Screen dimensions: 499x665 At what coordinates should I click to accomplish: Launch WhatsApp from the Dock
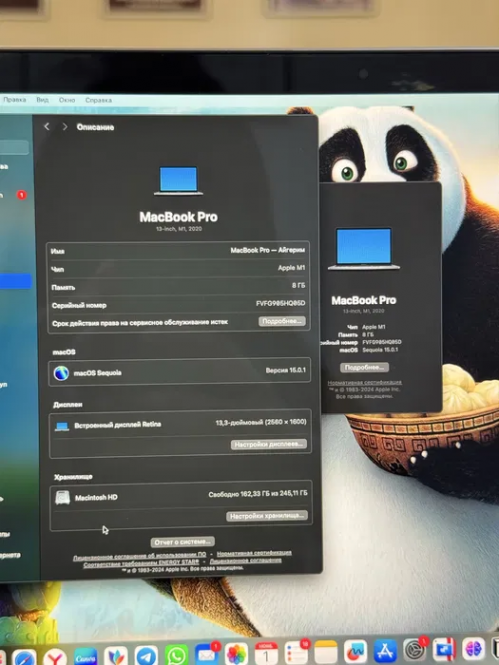(176, 656)
